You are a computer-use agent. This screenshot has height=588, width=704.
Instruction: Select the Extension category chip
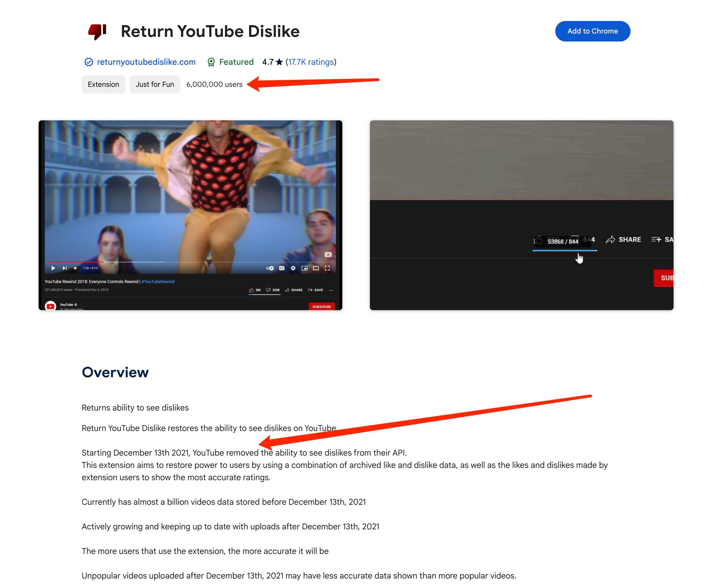point(103,84)
